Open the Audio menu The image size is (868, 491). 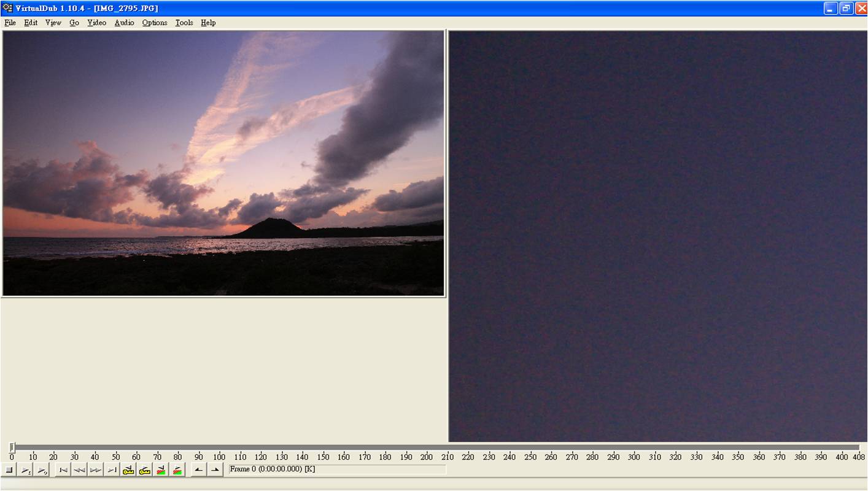point(124,23)
